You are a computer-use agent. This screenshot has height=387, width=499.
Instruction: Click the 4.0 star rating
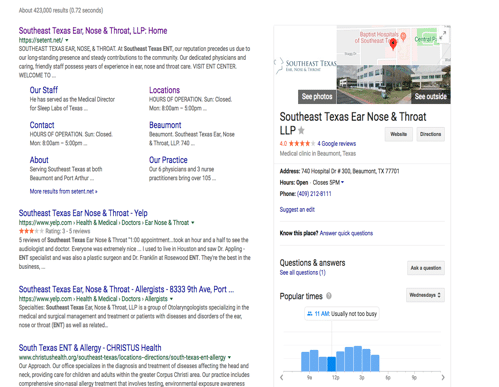(297, 144)
